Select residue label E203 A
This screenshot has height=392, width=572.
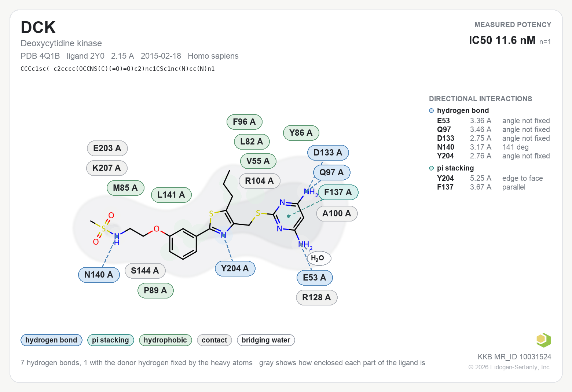click(x=107, y=148)
